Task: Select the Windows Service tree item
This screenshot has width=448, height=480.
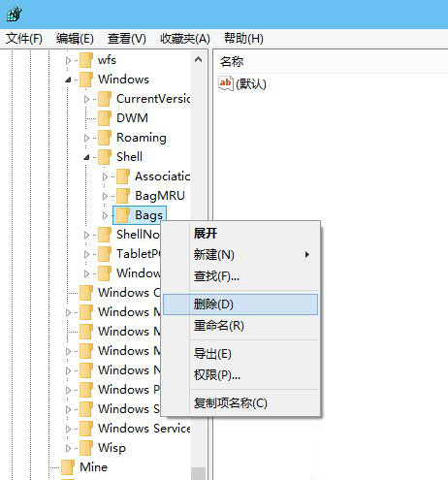Action: pyautogui.click(x=144, y=429)
